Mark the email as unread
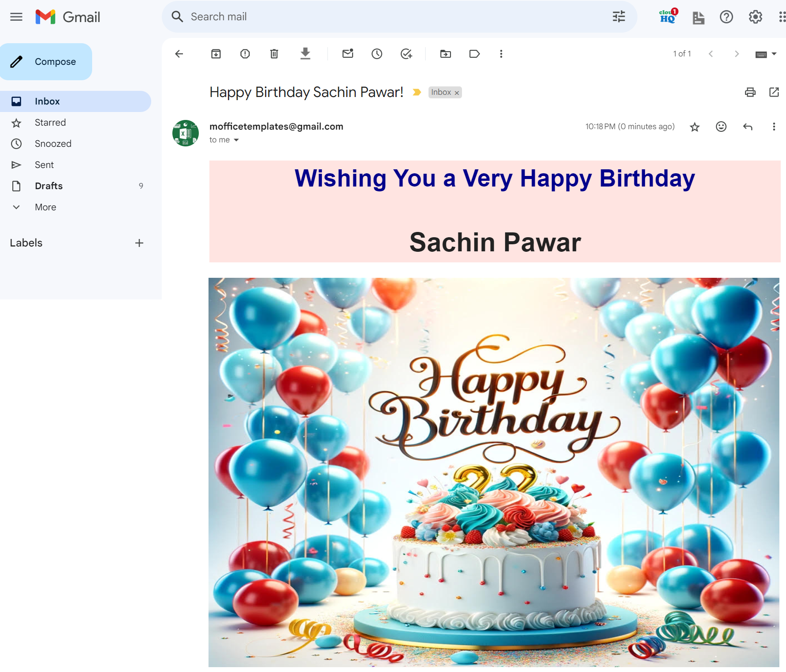The width and height of the screenshot is (786, 672). (x=348, y=54)
